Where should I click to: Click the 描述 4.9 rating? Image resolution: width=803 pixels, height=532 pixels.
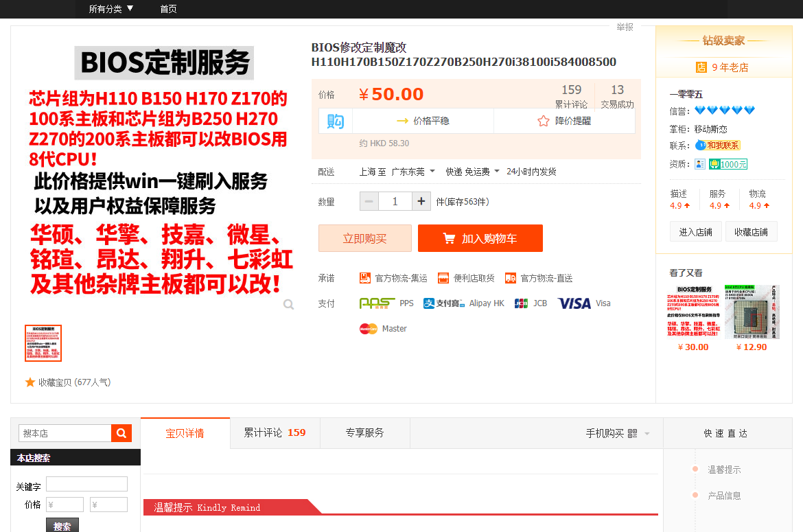(679, 200)
